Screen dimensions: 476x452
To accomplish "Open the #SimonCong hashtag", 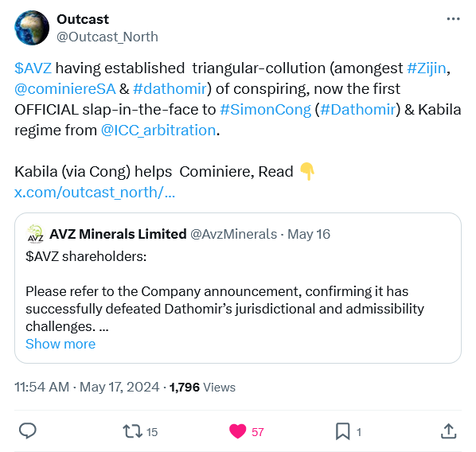I will (266, 110).
